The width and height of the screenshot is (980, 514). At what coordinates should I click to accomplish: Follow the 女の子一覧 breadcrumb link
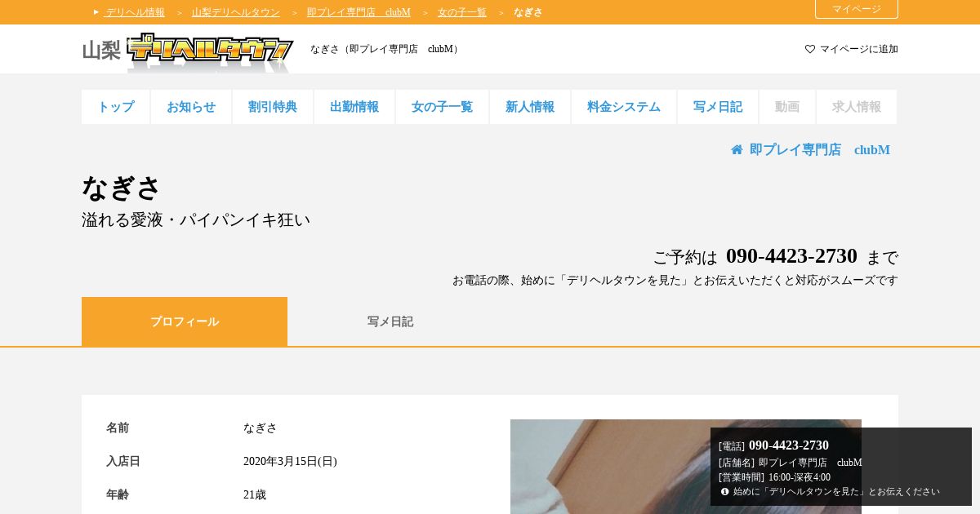(462, 12)
